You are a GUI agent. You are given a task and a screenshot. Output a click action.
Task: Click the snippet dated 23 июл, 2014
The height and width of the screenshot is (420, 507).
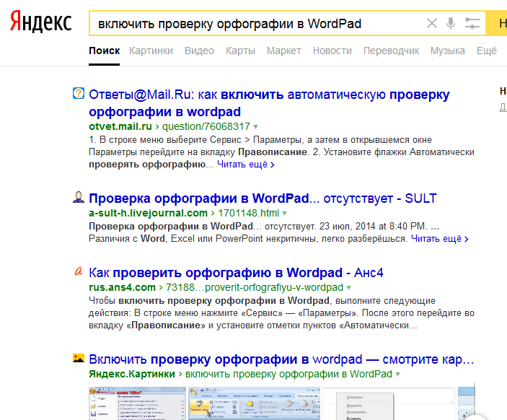[x=278, y=232]
